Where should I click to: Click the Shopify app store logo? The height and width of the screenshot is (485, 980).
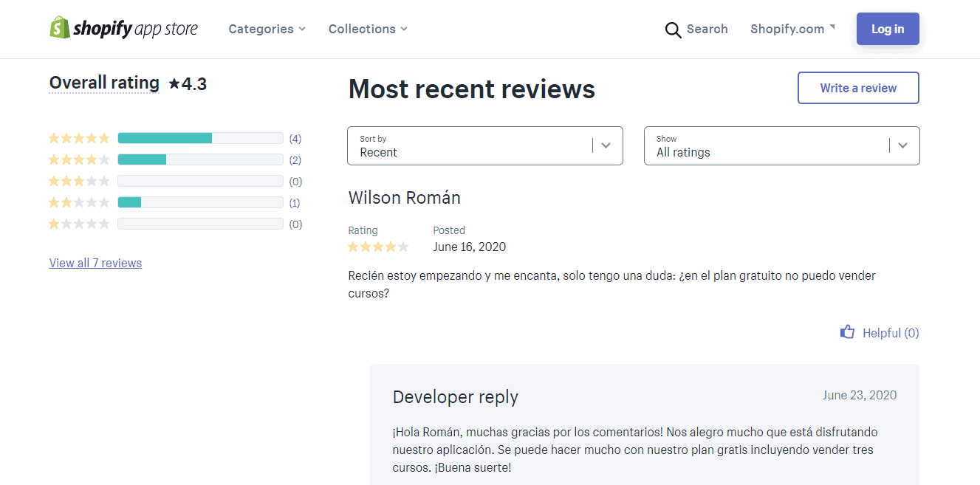pos(123,29)
